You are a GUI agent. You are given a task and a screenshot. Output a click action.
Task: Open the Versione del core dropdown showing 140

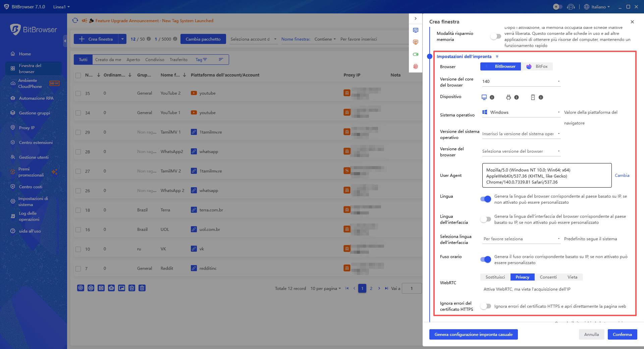tap(521, 81)
